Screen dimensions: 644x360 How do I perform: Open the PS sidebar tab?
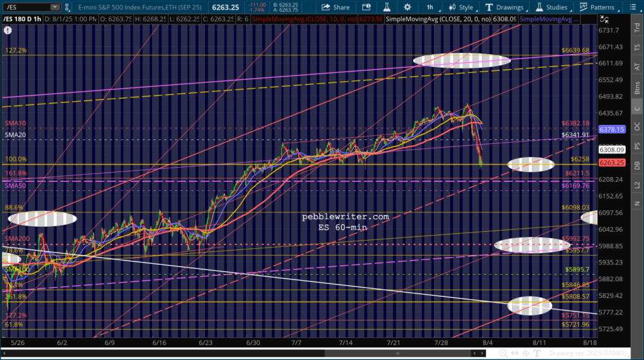[x=637, y=146]
